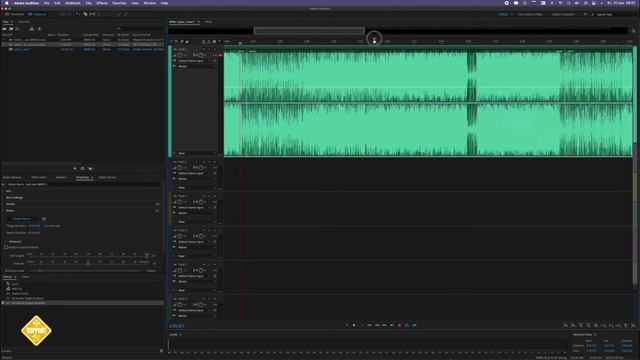Select the Default workspace
Viewport: 640px width, 360px height.
(503, 14)
